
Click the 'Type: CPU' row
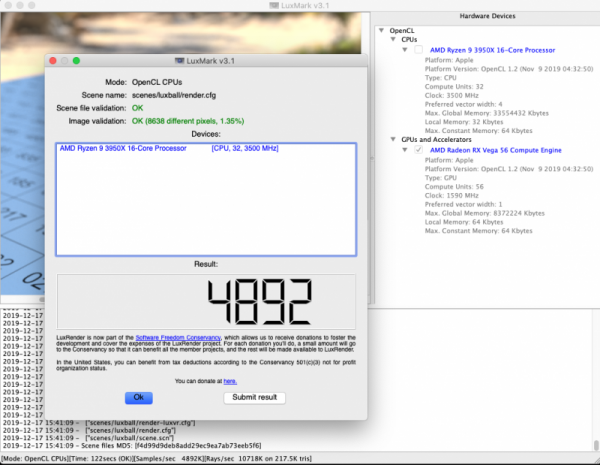440,78
